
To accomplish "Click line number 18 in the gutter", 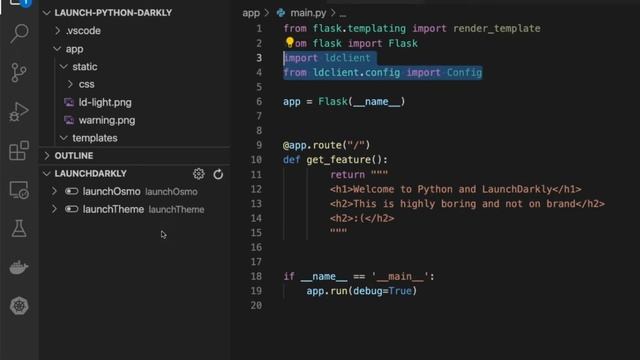I will point(256,276).
